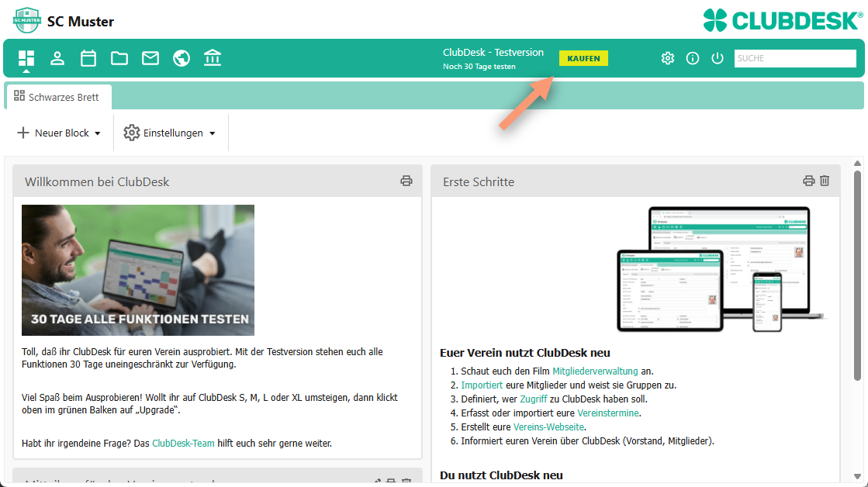Screen dimensions: 868x487
Task: Click the ClubDesk clover logo
Action: click(782, 20)
